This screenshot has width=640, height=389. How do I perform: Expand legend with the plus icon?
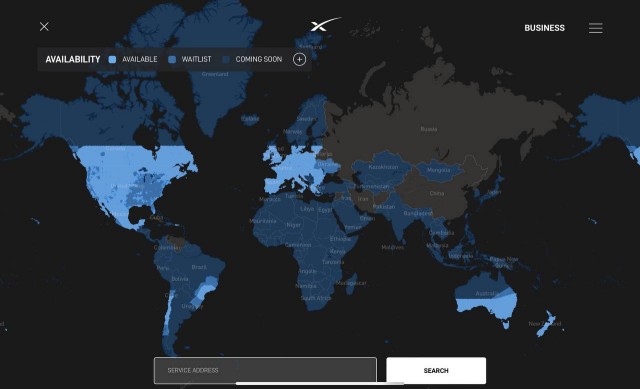click(x=299, y=60)
